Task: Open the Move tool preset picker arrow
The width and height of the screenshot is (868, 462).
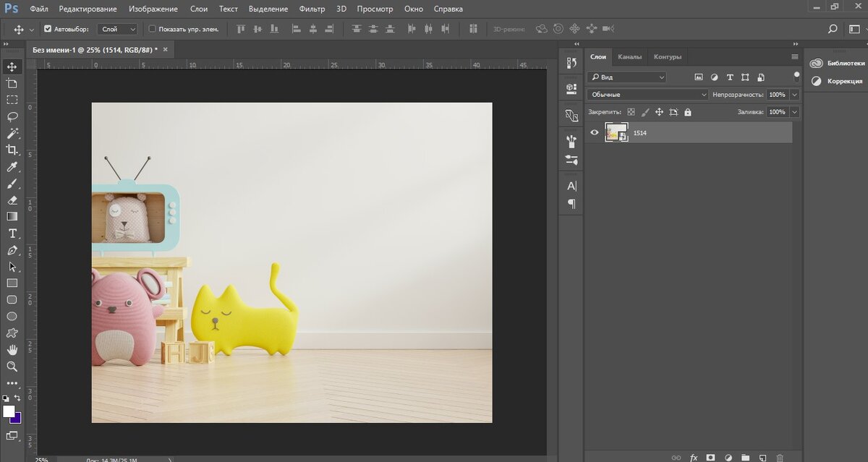Action: tap(32, 30)
